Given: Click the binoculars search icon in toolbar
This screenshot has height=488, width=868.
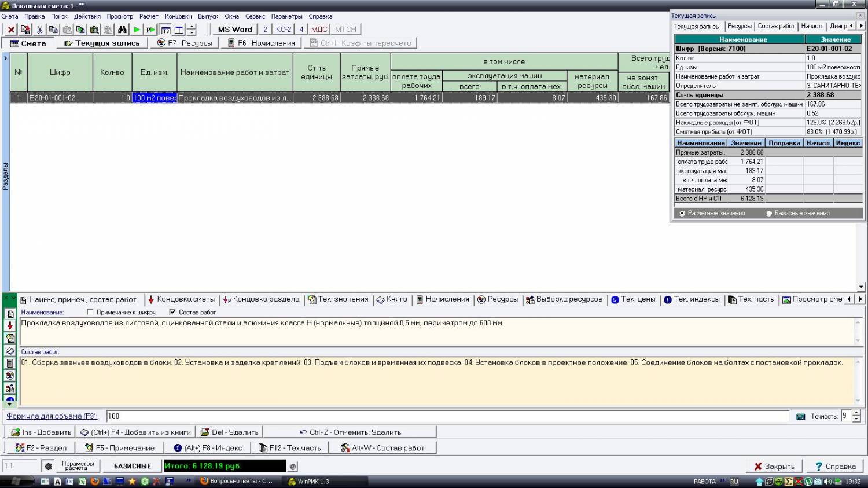Looking at the screenshot, I should tap(122, 30).
